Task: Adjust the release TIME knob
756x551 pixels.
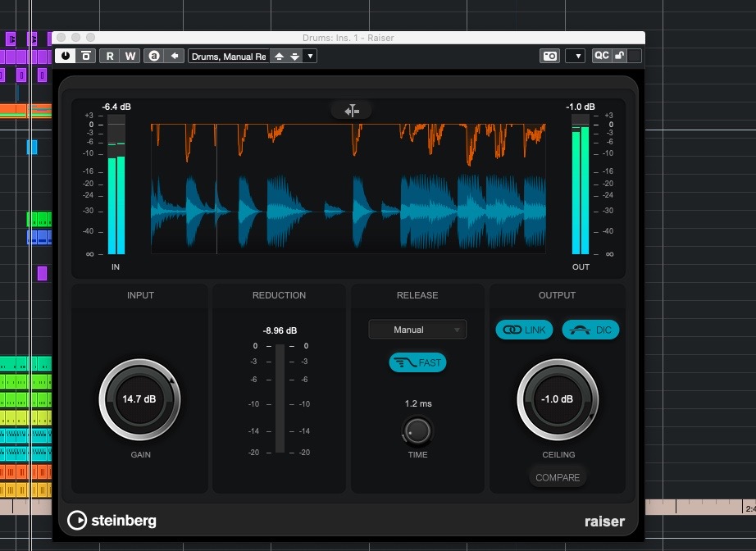Action: click(417, 431)
